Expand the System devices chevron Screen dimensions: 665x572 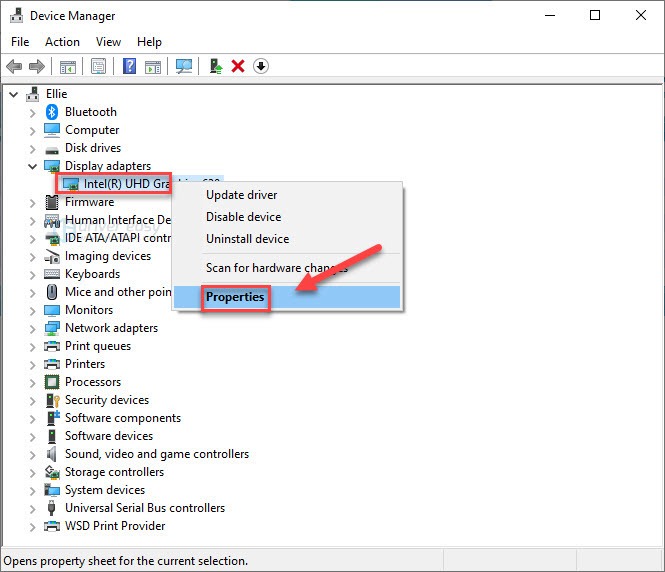(33, 491)
